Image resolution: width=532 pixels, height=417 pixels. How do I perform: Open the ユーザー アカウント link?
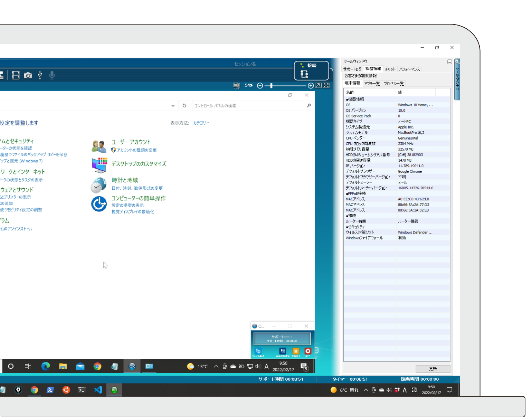131,142
